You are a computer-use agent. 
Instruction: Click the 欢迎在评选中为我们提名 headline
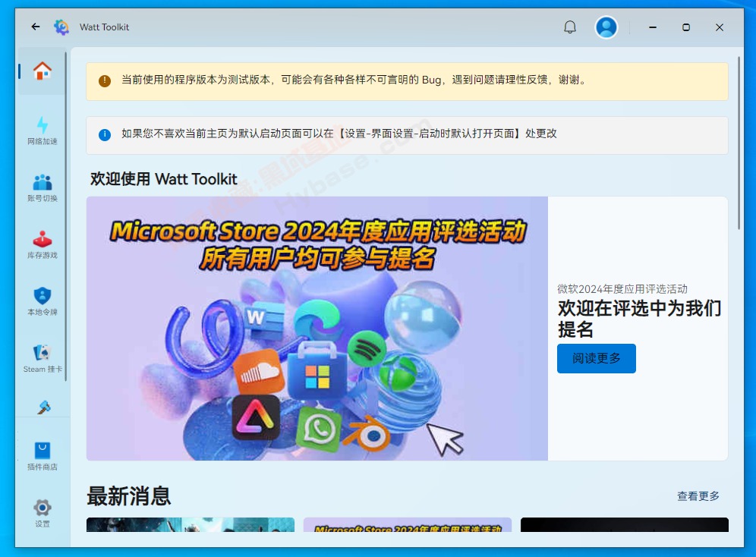click(x=639, y=319)
